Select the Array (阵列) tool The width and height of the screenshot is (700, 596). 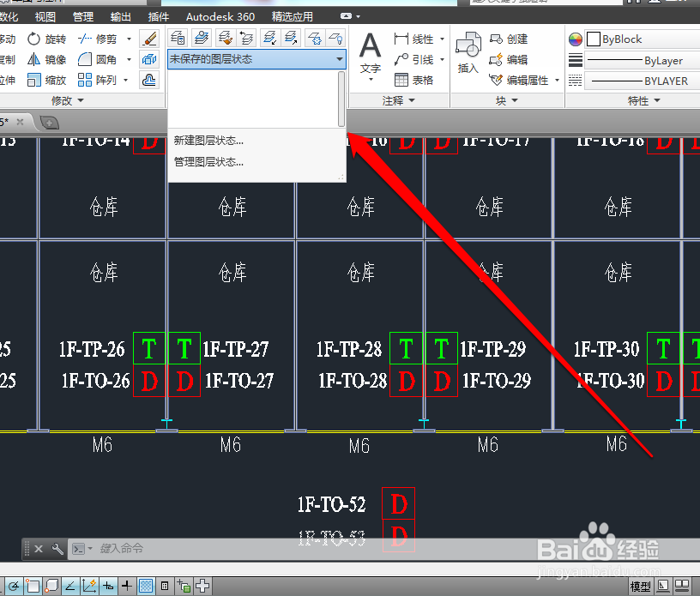click(97, 81)
